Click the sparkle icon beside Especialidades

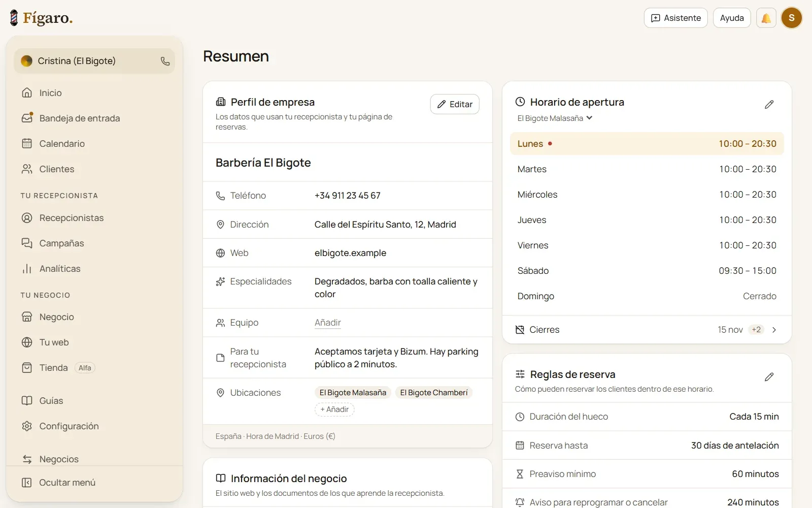220,281
